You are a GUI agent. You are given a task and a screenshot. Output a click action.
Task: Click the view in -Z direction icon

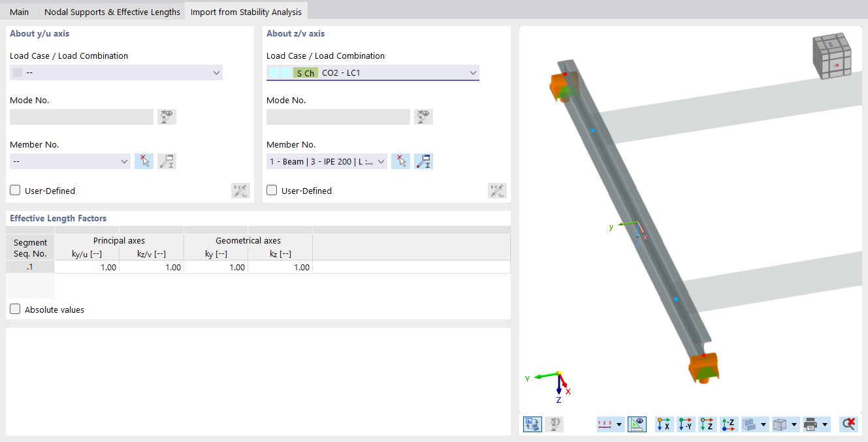click(x=728, y=424)
